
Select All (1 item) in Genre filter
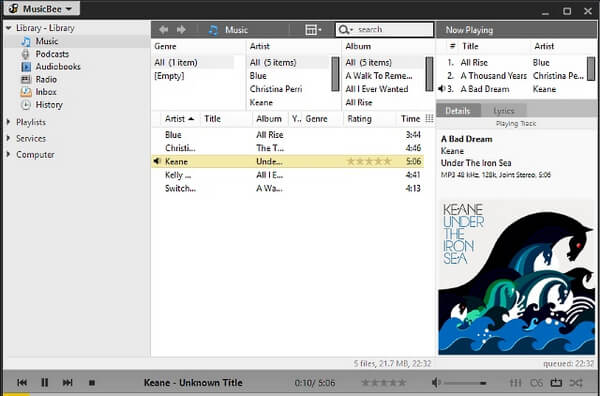[x=176, y=62]
